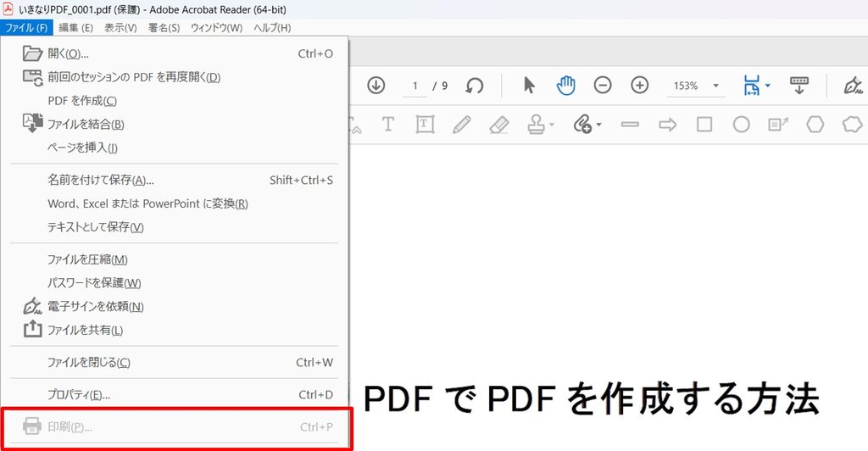Click the sign pen icon in toolbar
Viewport: 868px width, 451px height.
[853, 86]
